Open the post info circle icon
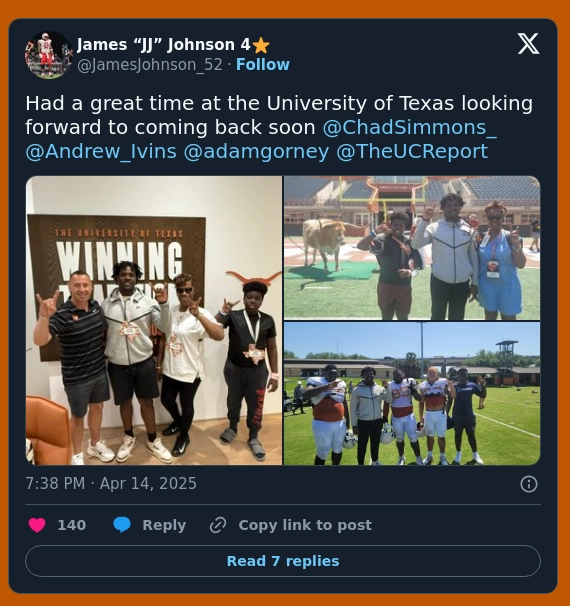This screenshot has height=606, width=570. pyautogui.click(x=529, y=484)
